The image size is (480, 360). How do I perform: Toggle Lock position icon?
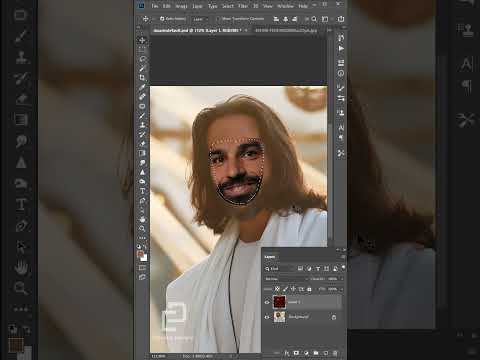(293, 289)
